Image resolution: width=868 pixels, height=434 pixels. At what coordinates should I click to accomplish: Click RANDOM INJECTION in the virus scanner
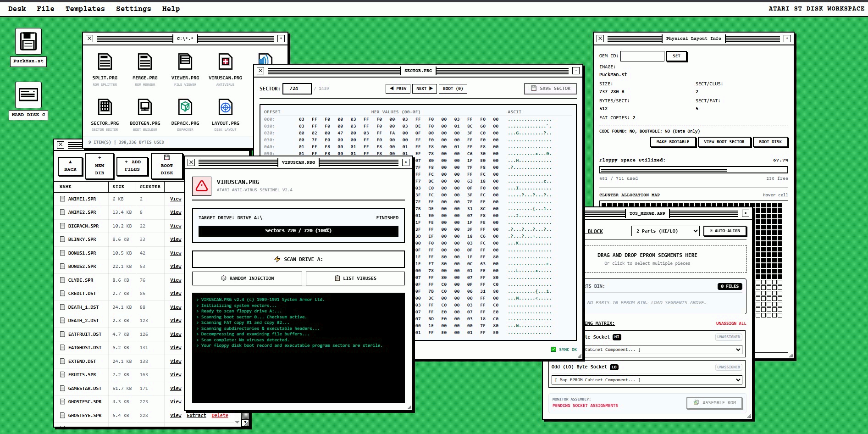click(247, 278)
